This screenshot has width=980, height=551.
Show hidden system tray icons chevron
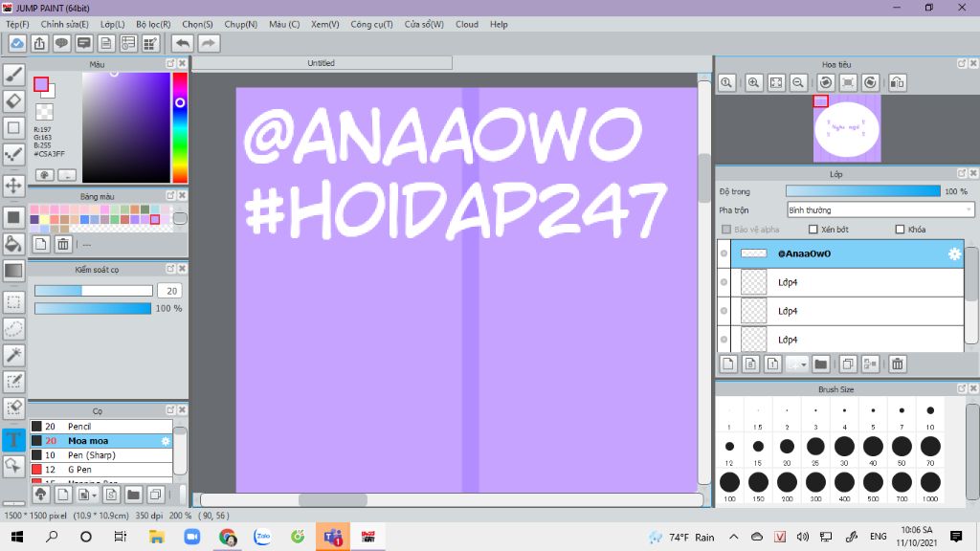(734, 537)
